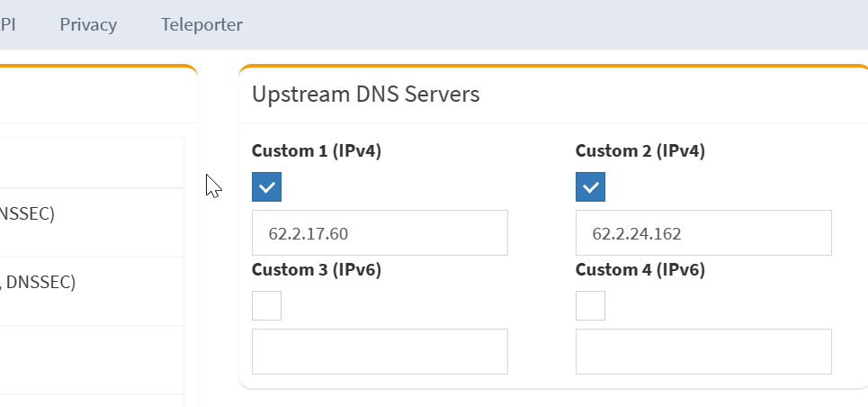Screen dimensions: 868x407
Task: Click the Upstream DNS Servers heading
Action: click(x=365, y=94)
